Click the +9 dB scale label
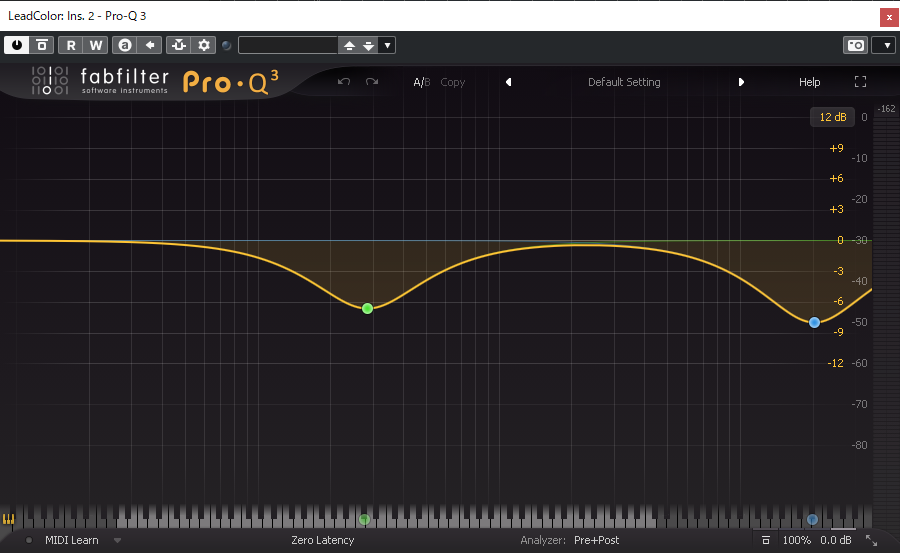900x553 pixels. 836,148
